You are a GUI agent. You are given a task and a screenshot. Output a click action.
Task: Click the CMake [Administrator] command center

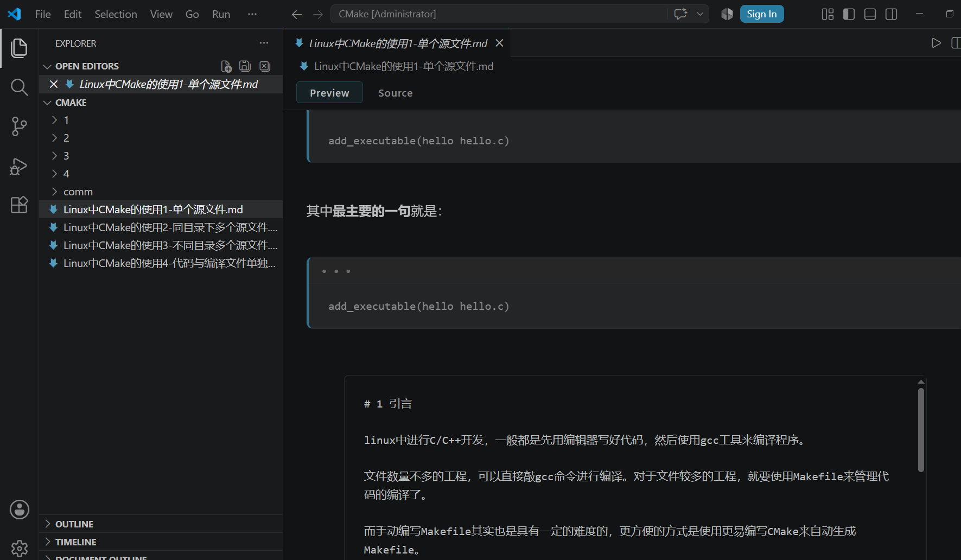coord(499,14)
